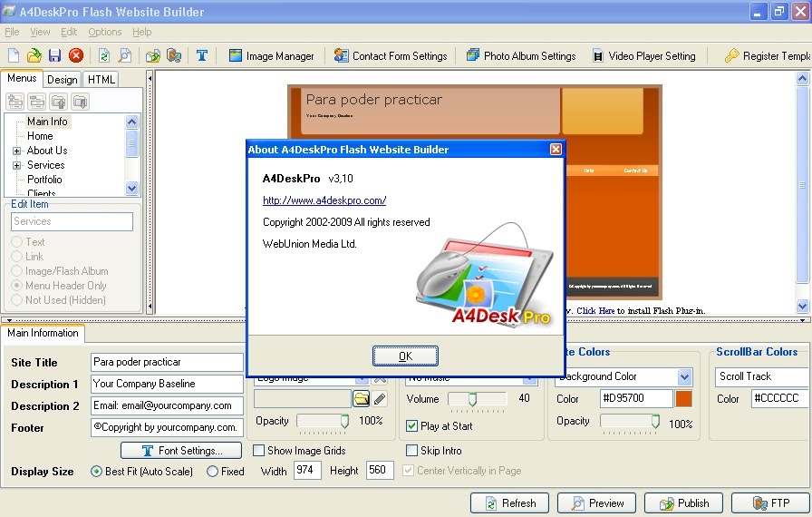Screen dimensions: 812x517
Task: Uncheck Play at Start
Action: pos(411,425)
